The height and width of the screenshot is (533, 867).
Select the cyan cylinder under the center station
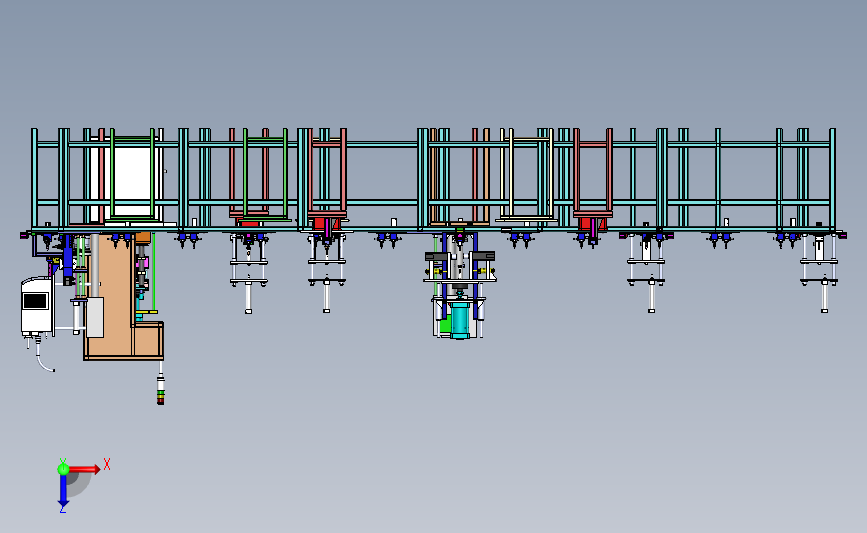point(460,320)
